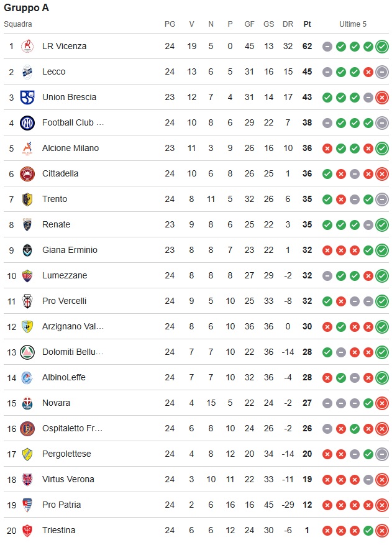
Task: Click Lecco's most recent draw indicator
Action: [382, 71]
